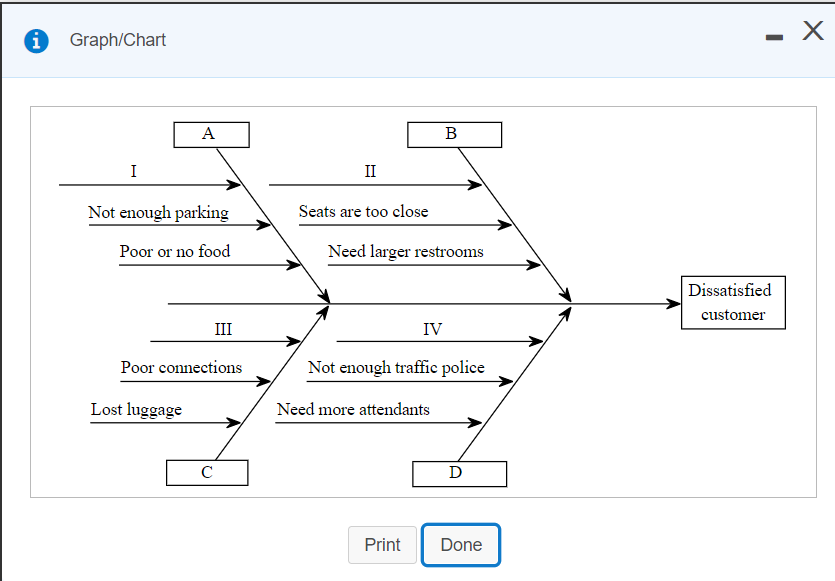Click the Not enough parking cause

(x=158, y=212)
